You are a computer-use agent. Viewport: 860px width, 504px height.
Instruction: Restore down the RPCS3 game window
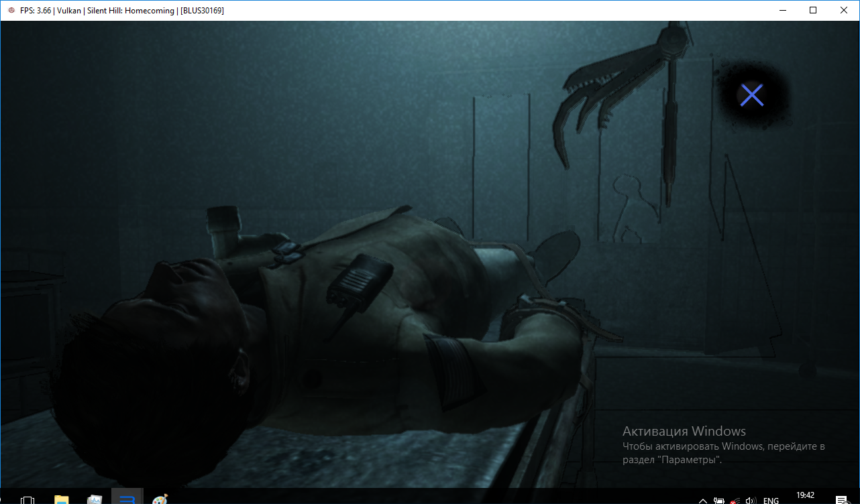pyautogui.click(x=813, y=10)
